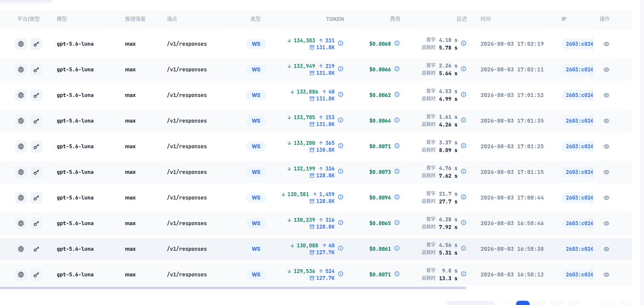Click the OpenAI platform icon in the 17:00:44 row

pos(20,198)
